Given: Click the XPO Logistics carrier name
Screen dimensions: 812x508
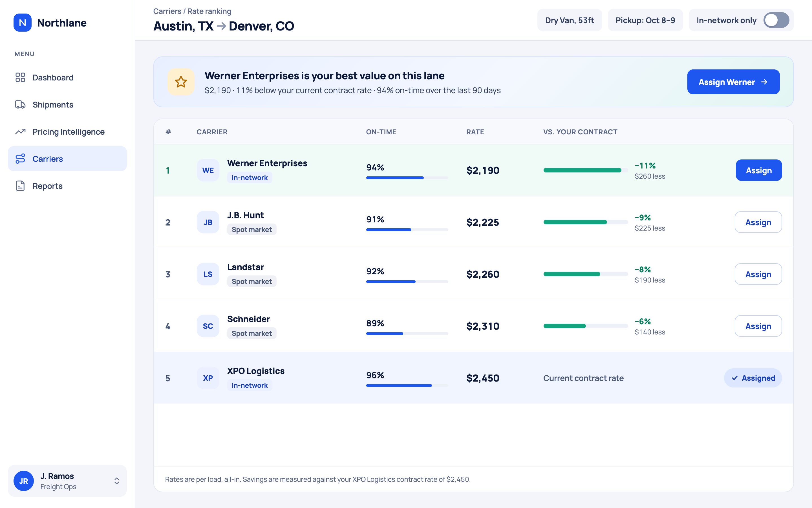Looking at the screenshot, I should point(256,371).
